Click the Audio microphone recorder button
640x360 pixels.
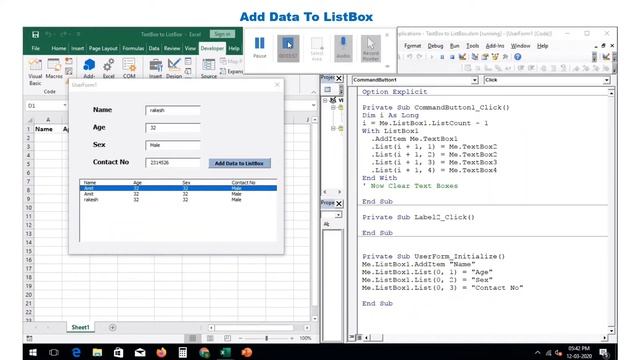(343, 48)
